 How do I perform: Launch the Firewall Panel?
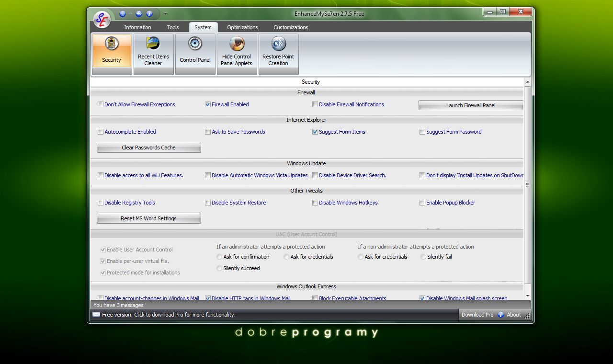[x=471, y=105]
